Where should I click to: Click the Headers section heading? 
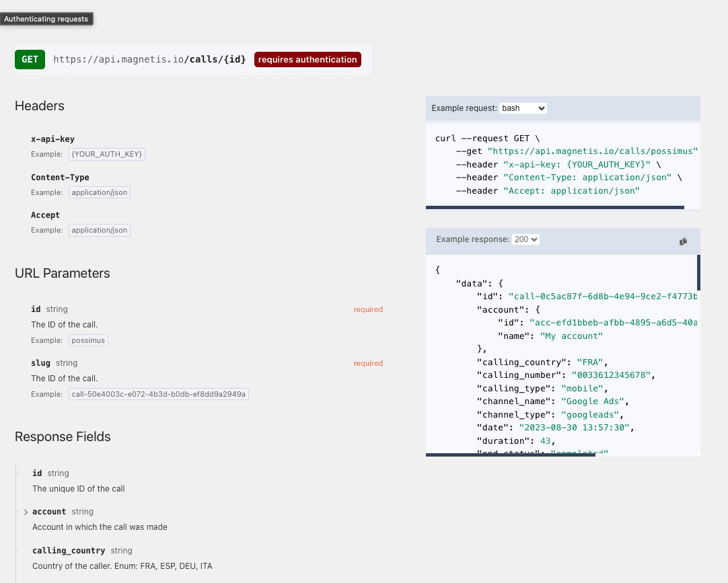pos(40,106)
